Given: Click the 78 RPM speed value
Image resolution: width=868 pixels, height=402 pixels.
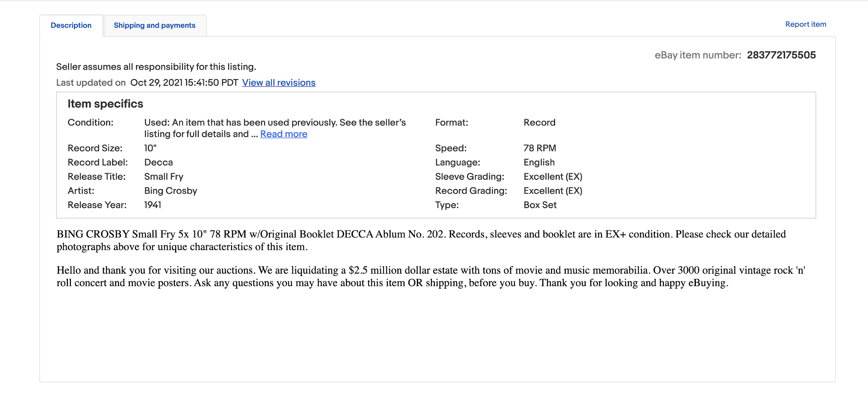Looking at the screenshot, I should click(x=539, y=148).
